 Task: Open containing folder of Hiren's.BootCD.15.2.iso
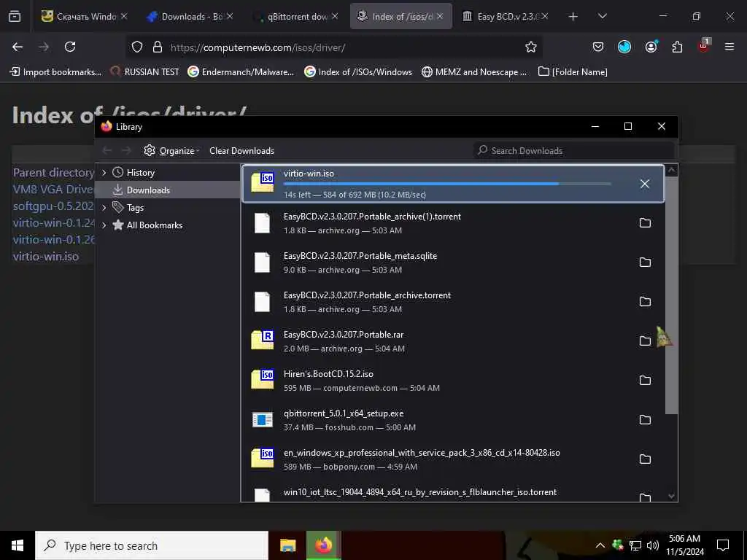[x=645, y=381]
